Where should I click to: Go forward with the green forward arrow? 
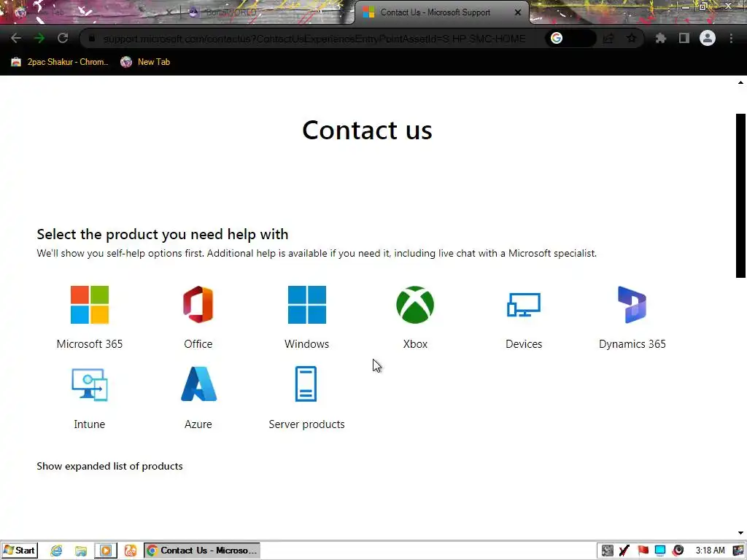39,38
